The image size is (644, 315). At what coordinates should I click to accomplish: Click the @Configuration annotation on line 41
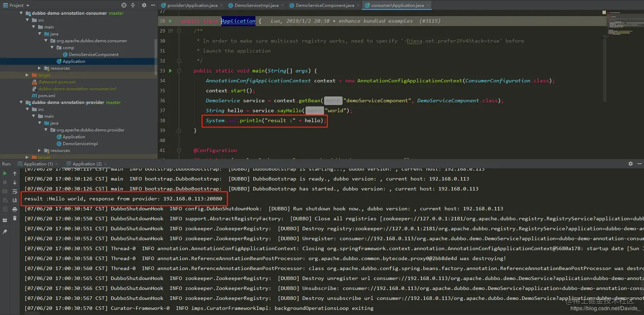point(215,150)
